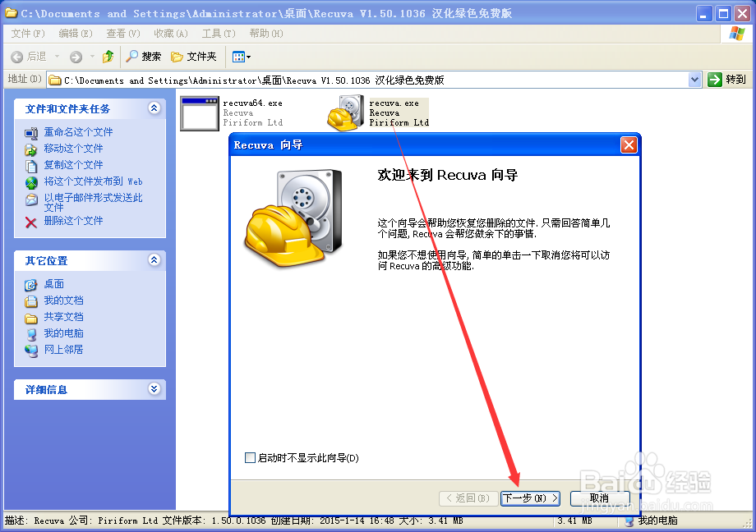This screenshot has width=756, height=532.
Task: Click the folder icon in Explorer title bar
Action: click(11, 12)
